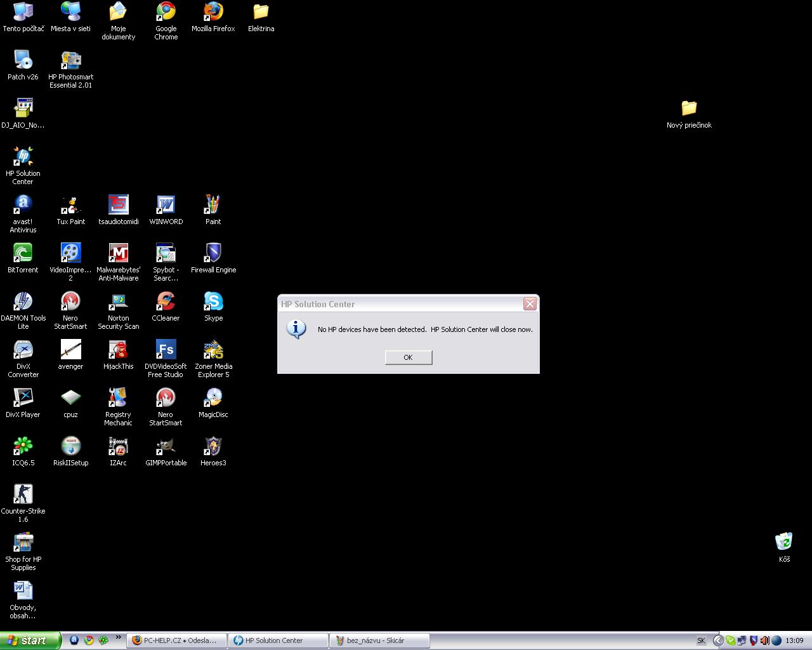Open the štart menu

pos(30,640)
